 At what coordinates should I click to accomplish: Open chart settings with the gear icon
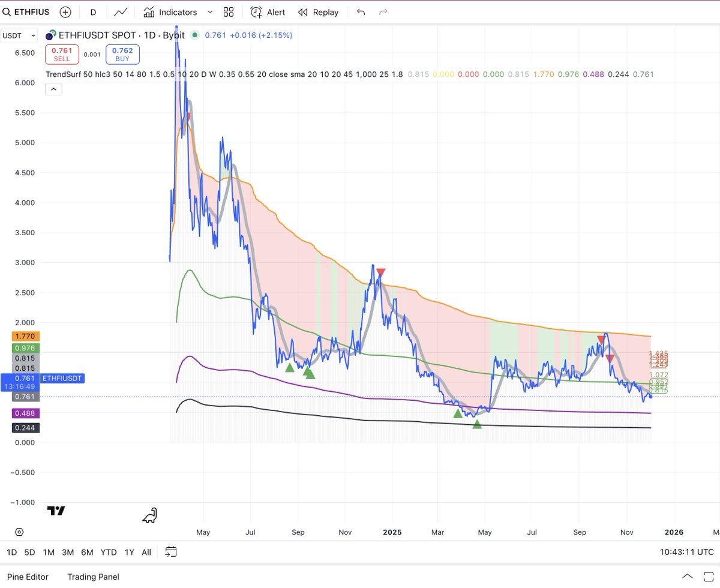click(18, 532)
